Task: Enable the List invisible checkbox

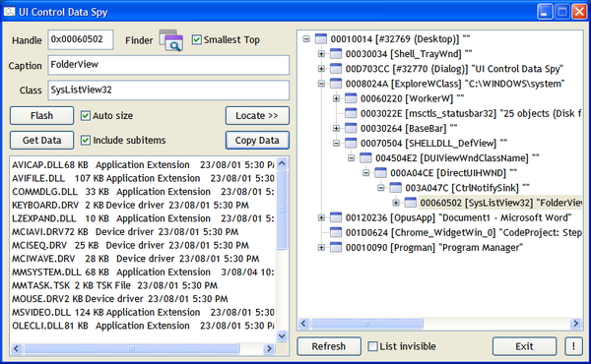Action: pyautogui.click(x=372, y=346)
